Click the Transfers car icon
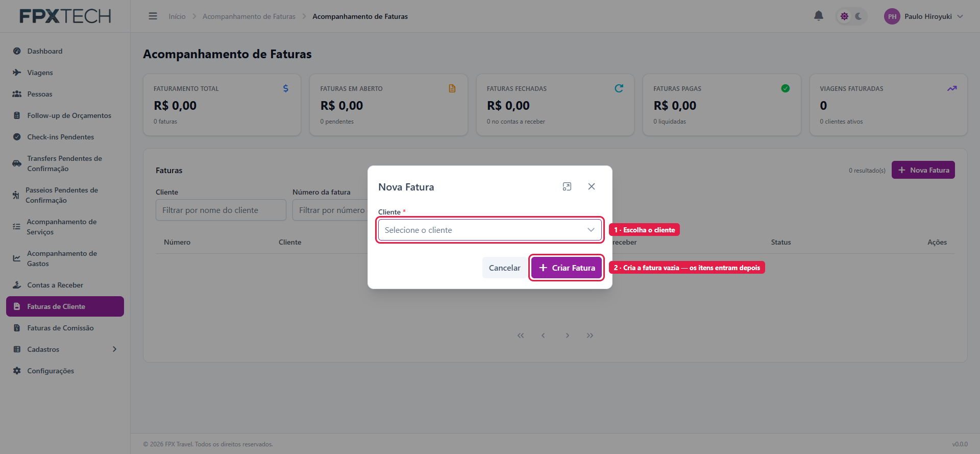This screenshot has height=454, width=980. 17,163
